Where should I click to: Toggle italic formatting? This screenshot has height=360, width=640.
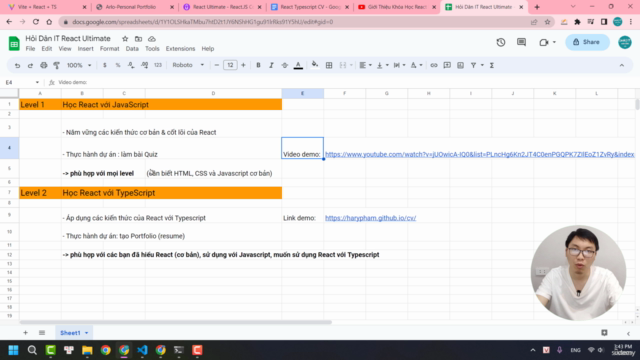pyautogui.click(x=271, y=65)
